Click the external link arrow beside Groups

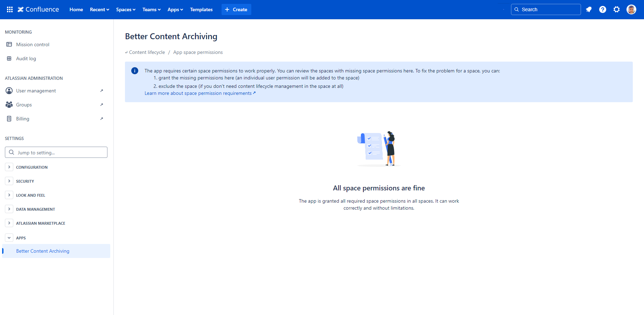pyautogui.click(x=101, y=105)
